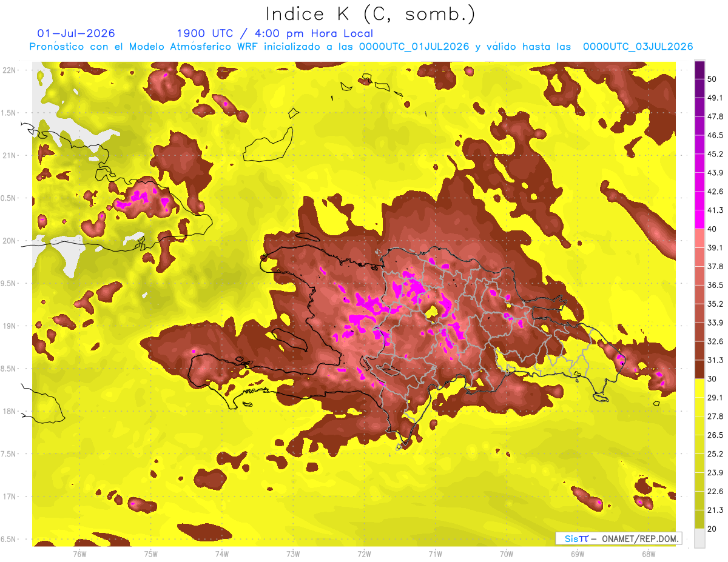
Task: Click the legend value "47.8"
Action: pos(715,116)
